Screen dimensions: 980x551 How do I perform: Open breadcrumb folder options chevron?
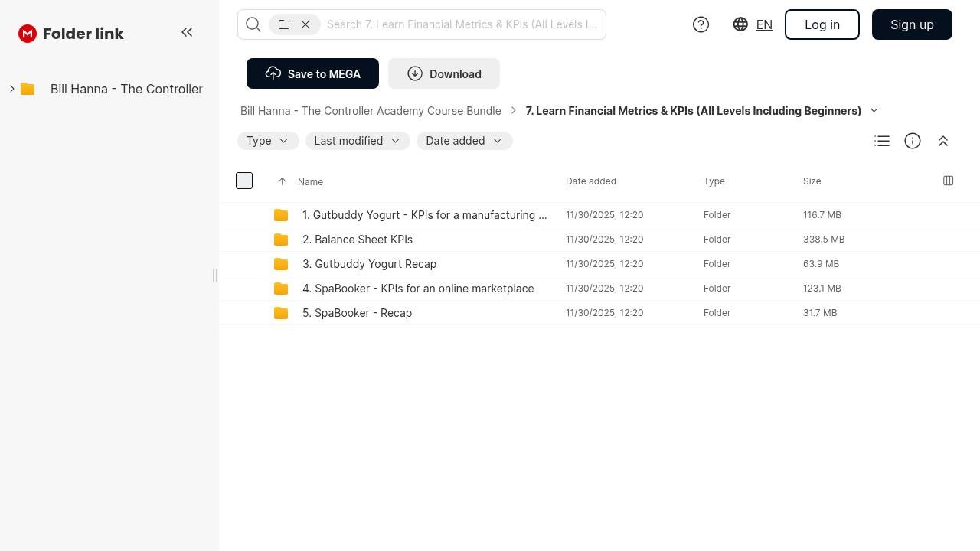874,110
